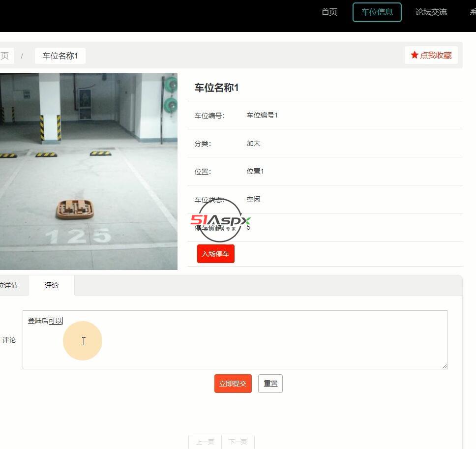Focus the 评论 comment text area
The width and height of the screenshot is (476, 449).
pos(235,344)
